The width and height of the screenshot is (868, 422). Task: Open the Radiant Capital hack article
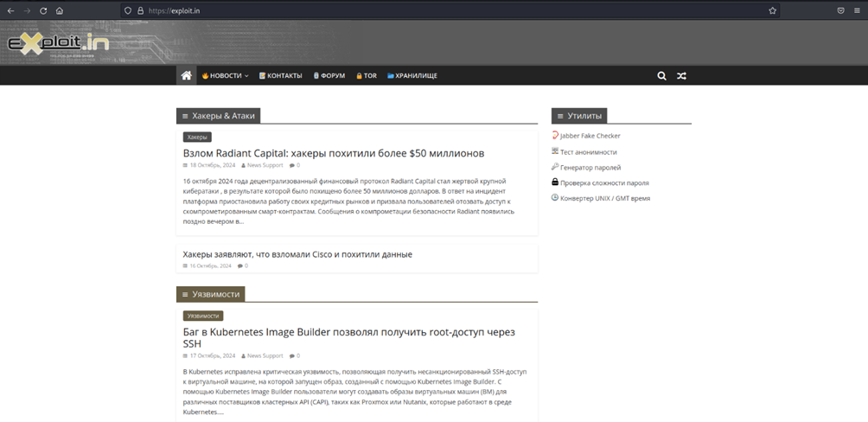[x=334, y=153]
